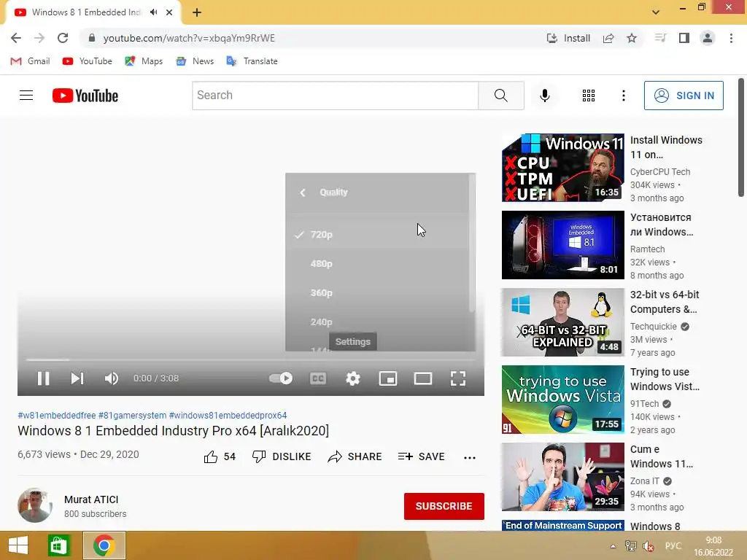Viewport: 747px width, 560px height.
Task: Go forward in browser history
Action: 39,38
